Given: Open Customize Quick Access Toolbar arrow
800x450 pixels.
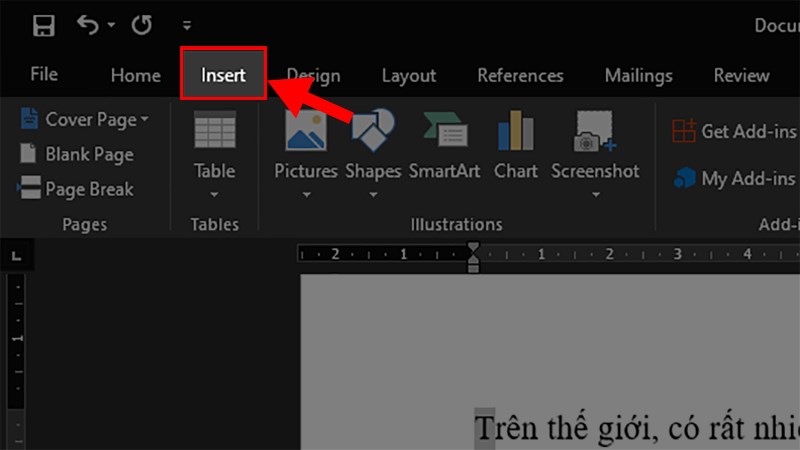Looking at the screenshot, I should 187,26.
